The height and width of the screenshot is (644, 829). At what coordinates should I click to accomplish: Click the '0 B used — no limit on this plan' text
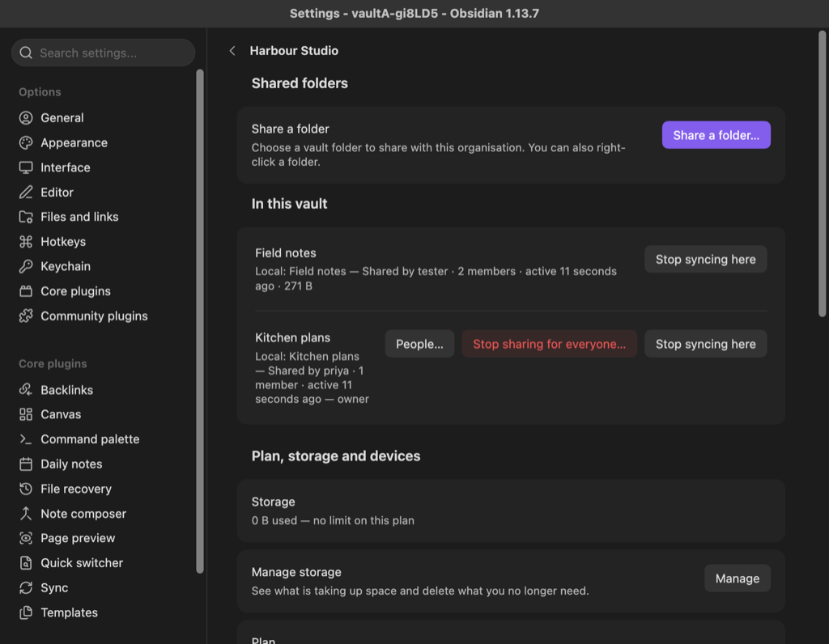(x=333, y=520)
